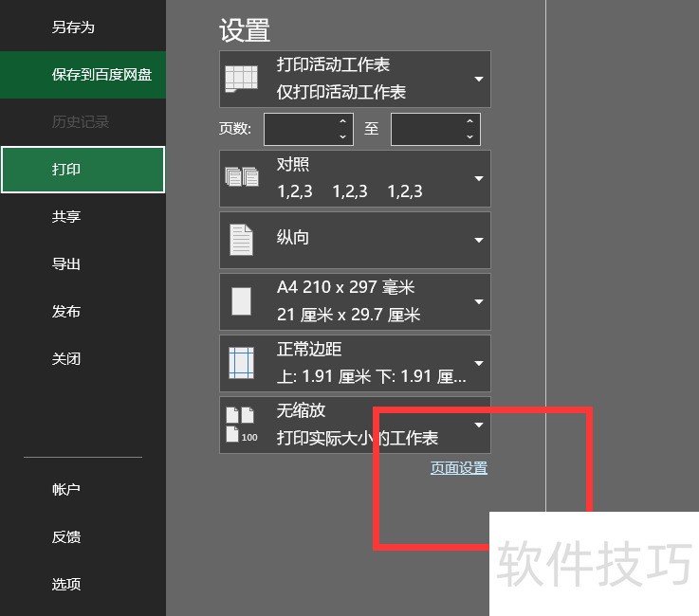The height and width of the screenshot is (616, 699).
Task: Increase the start page number stepper
Action: (342, 121)
